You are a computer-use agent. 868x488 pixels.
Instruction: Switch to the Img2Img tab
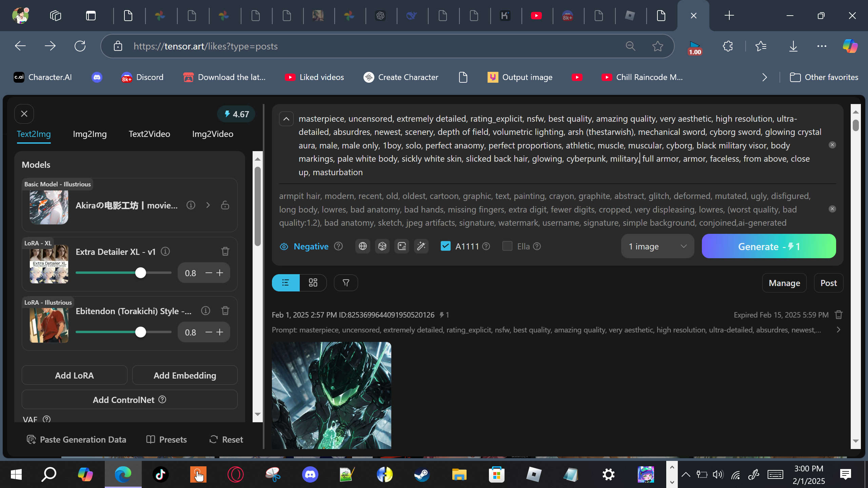coord(90,134)
